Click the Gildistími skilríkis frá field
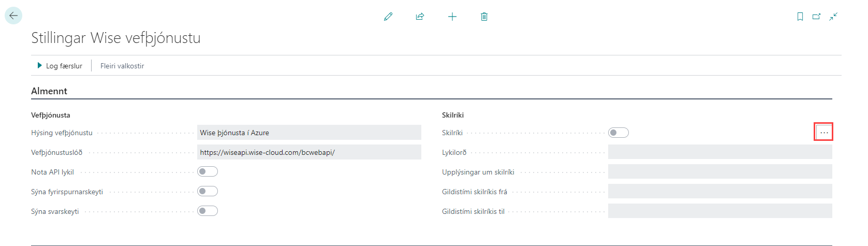The width and height of the screenshot is (868, 246). pos(719,192)
